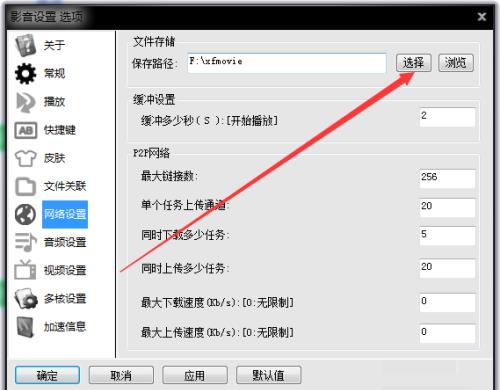Open the 关于 section
Image resolution: width=500 pixels, height=390 pixels.
point(54,45)
